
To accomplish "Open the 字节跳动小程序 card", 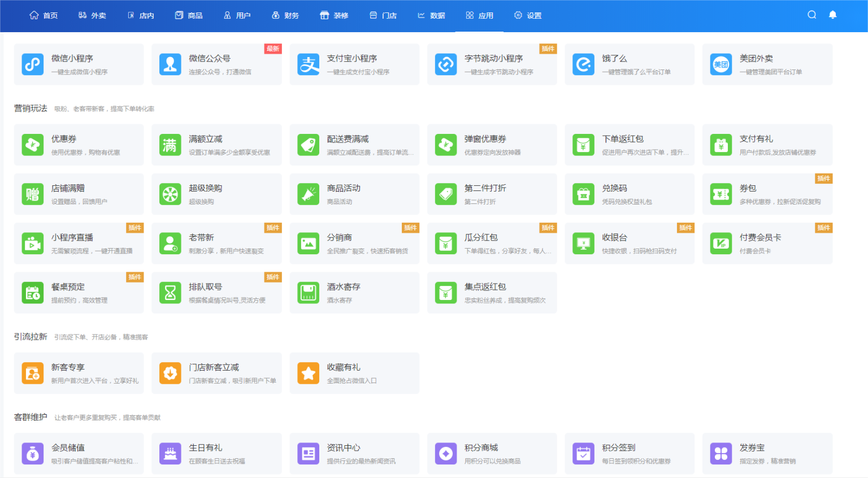I will 492,64.
